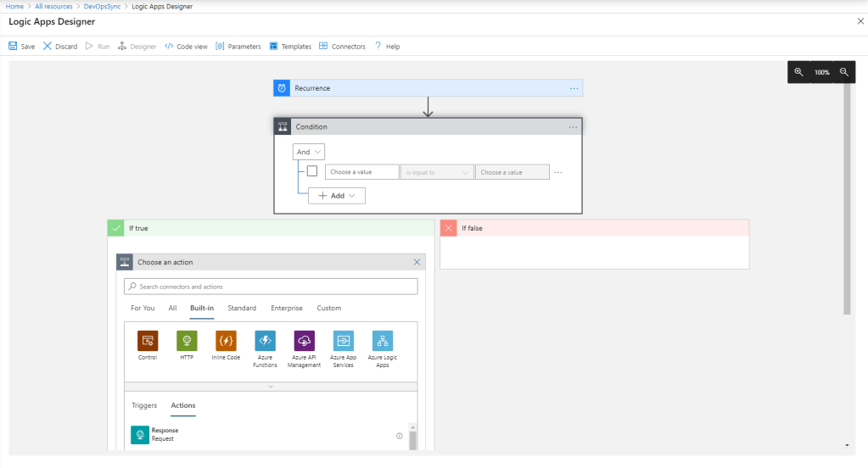Switch to the Standard connectors tab
This screenshot has width=868, height=468.
click(242, 308)
